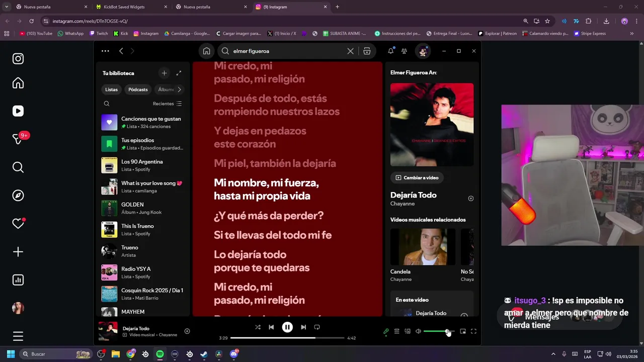The image size is (644, 362).
Task: Open the Chayanne link under Dejaría Todo in the right panel
Action: [403, 204]
